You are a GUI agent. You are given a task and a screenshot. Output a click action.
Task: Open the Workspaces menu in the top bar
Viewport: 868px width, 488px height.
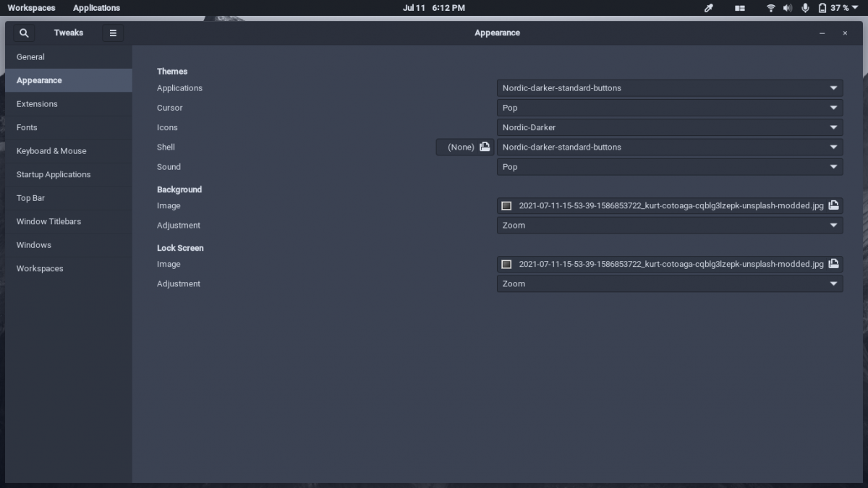point(30,8)
